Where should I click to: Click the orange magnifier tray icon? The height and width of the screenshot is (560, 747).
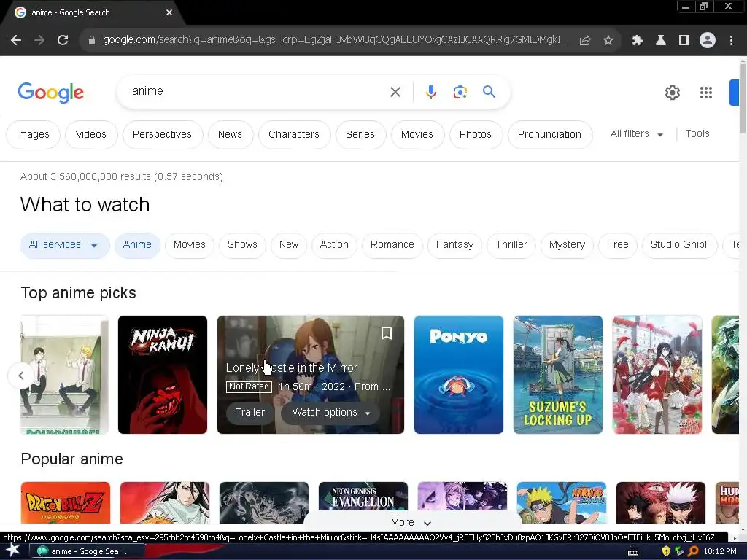(693, 551)
